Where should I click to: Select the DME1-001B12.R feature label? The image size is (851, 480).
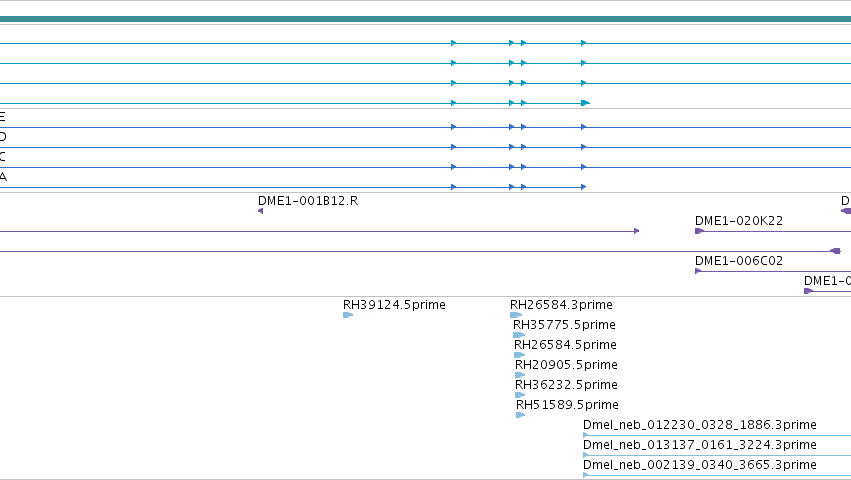308,201
